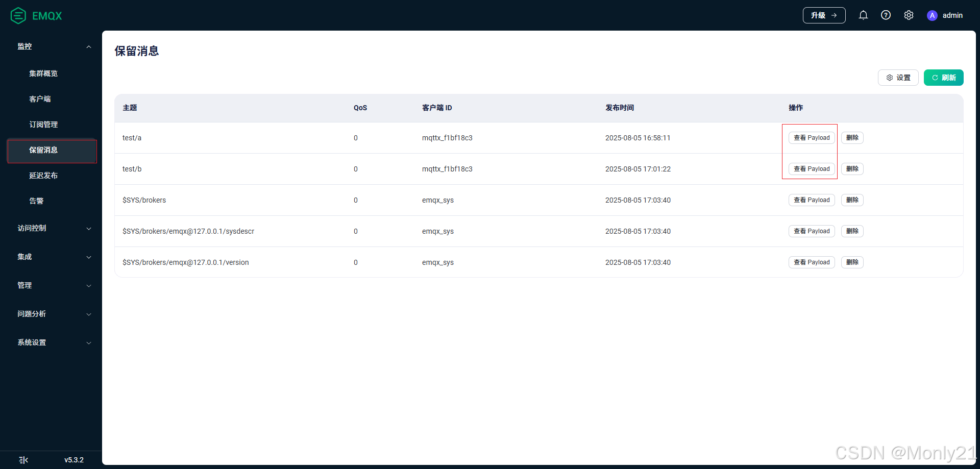Screen dimensions: 980x469
Task: Open 订阅管理 in the sidebar
Action: point(43,125)
